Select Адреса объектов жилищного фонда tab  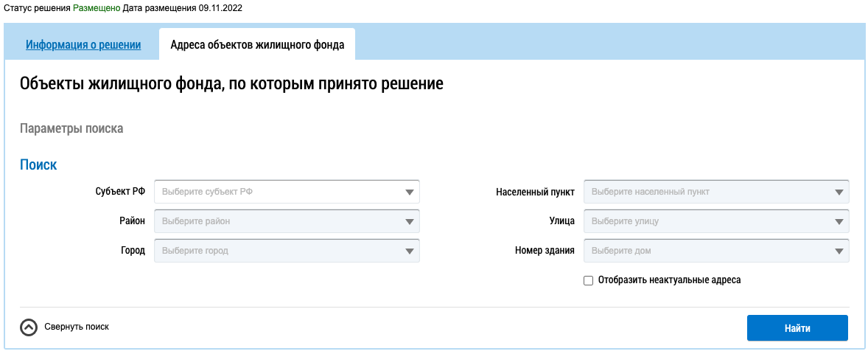[x=257, y=44]
